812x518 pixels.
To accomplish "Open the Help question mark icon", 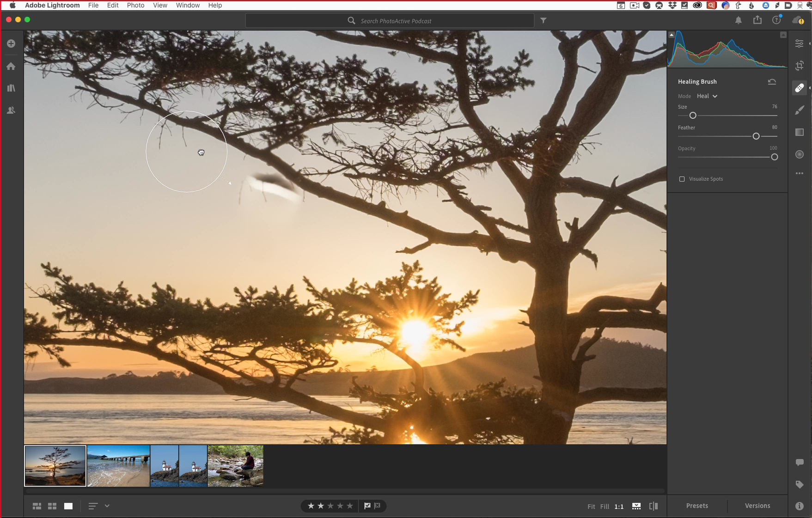I will (x=776, y=20).
